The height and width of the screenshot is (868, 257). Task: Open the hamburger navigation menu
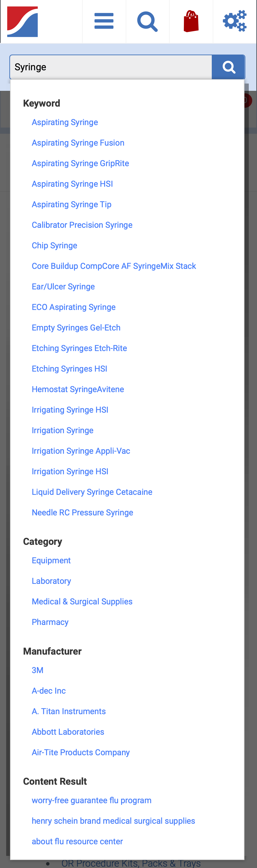[104, 21]
